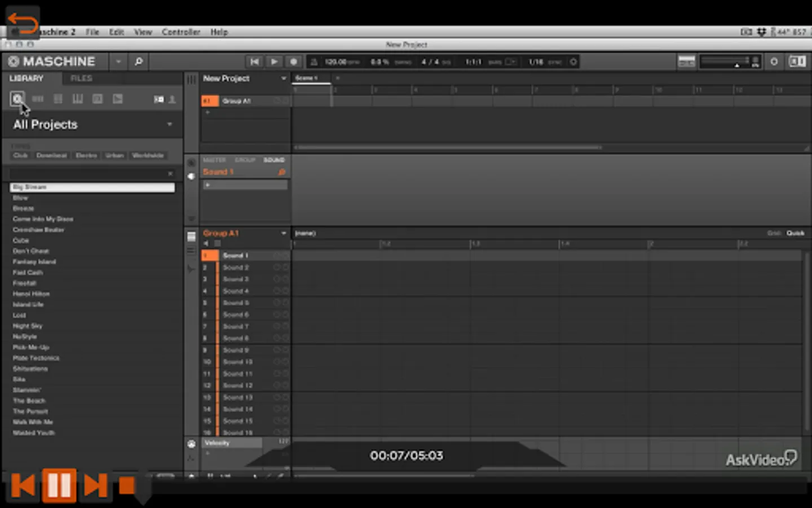Select the Samples browser type icon

(117, 99)
